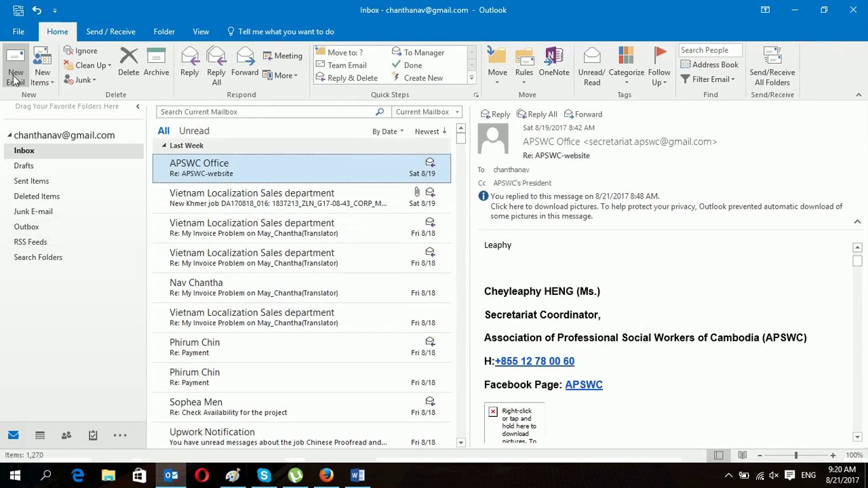Click Reply All in the ribbon

click(216, 66)
